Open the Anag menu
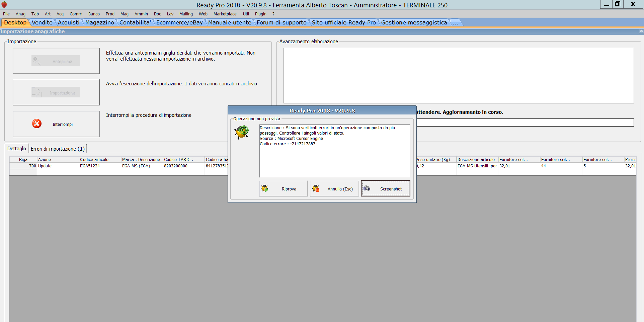 (x=20, y=14)
